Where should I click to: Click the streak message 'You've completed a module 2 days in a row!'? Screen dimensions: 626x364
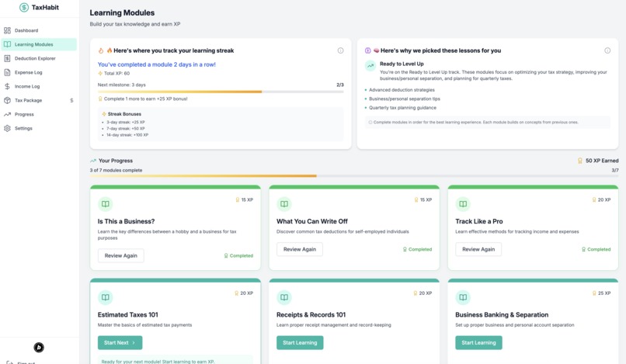coord(157,64)
